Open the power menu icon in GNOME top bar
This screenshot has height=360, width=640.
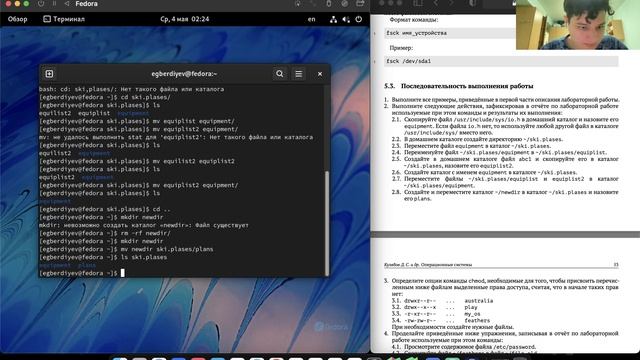pos(359,19)
